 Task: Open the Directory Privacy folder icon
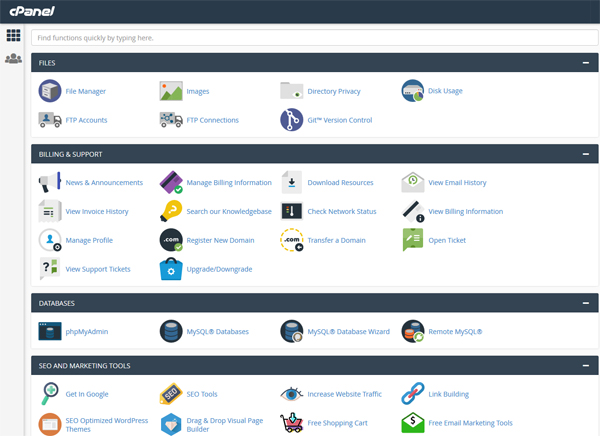click(292, 91)
